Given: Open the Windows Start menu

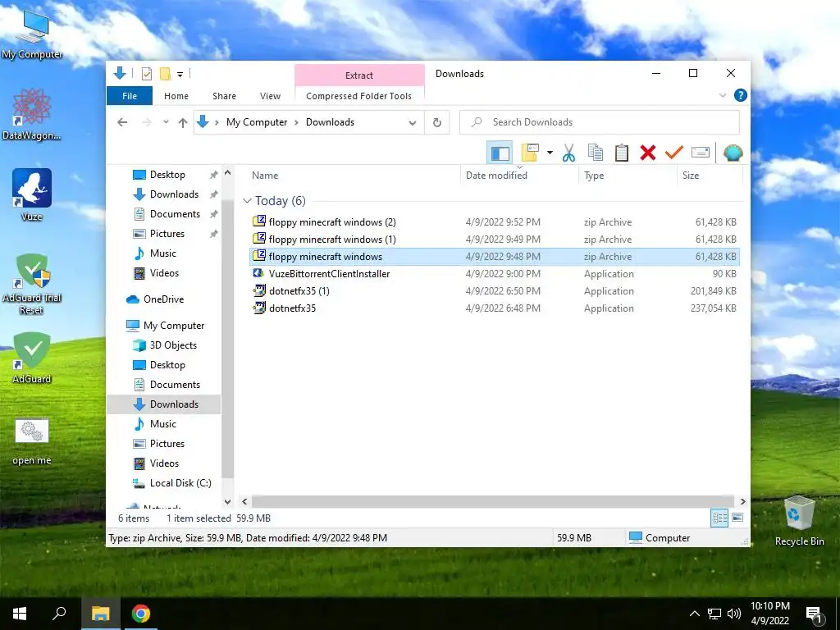Looking at the screenshot, I should 20,614.
